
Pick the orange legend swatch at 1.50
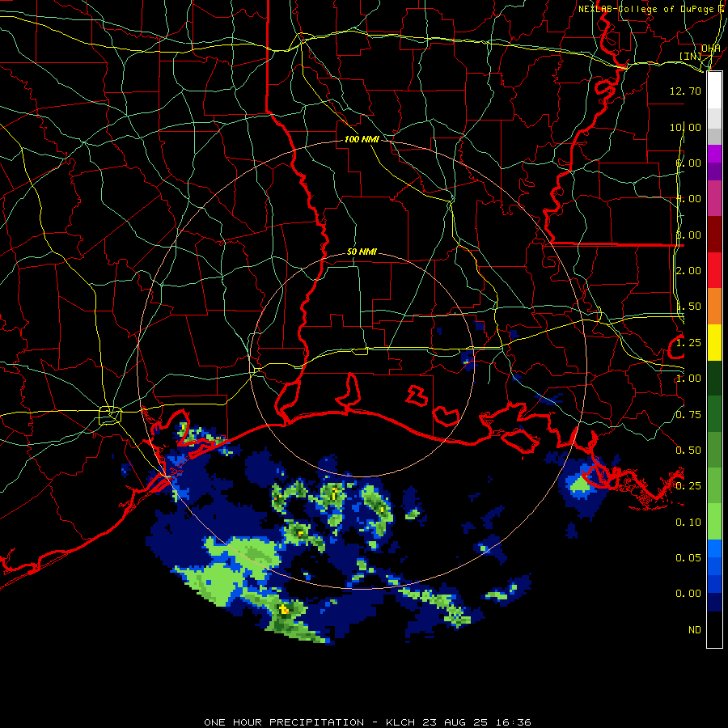pyautogui.click(x=714, y=307)
